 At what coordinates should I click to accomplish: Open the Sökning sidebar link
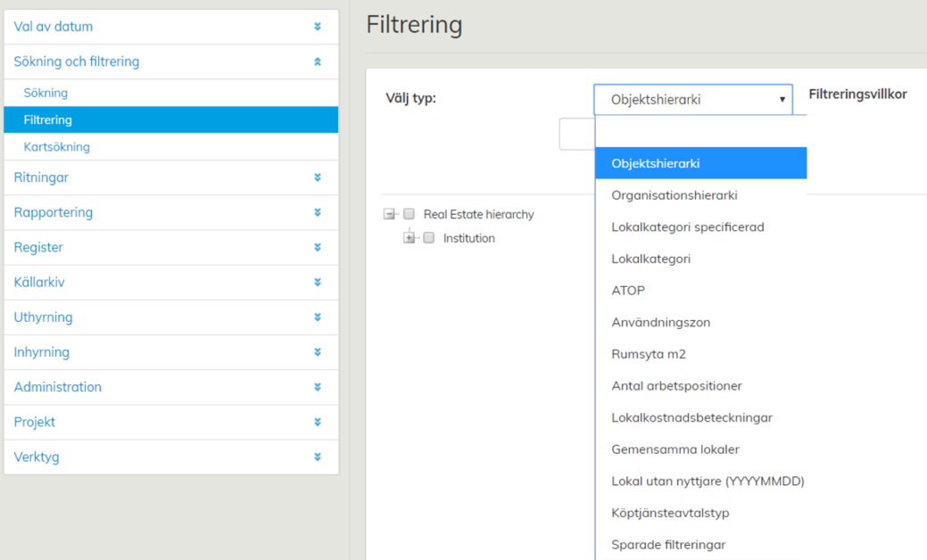tap(46, 93)
